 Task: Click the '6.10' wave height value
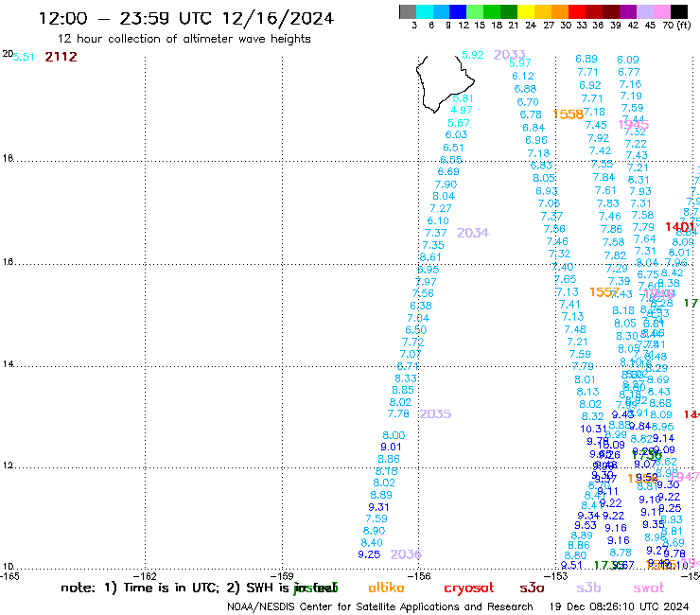coord(438,220)
